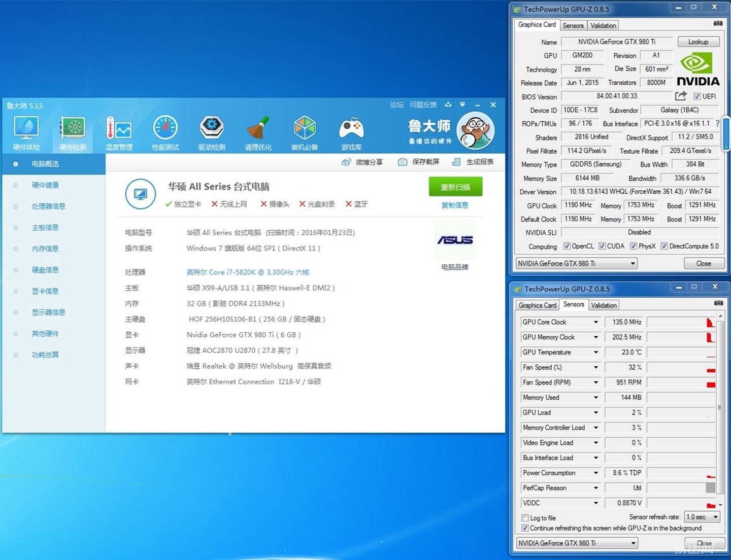Image resolution: width=731 pixels, height=560 pixels.
Task: Click the Lookup button in GPU-Z
Action: coord(698,42)
